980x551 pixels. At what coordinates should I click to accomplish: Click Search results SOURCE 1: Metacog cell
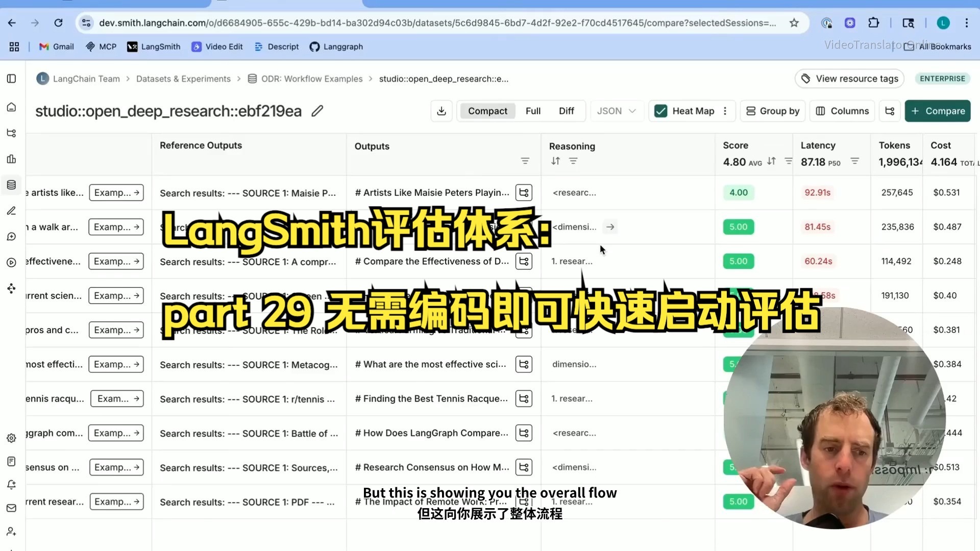(249, 365)
